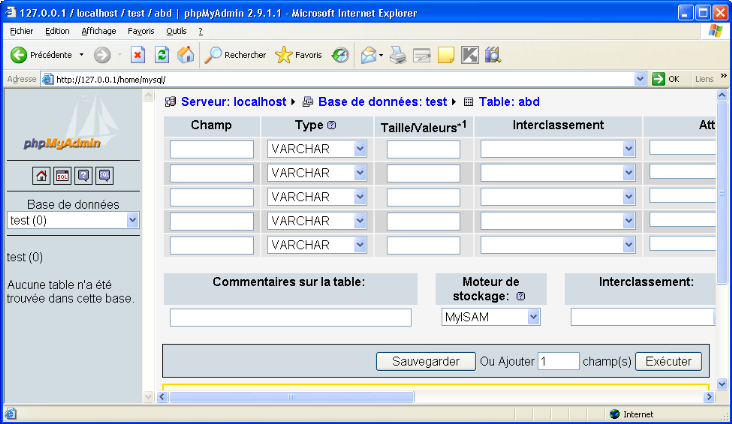732x424 pixels.
Task: Open the Favoris menu in menu bar
Action: click(x=141, y=31)
